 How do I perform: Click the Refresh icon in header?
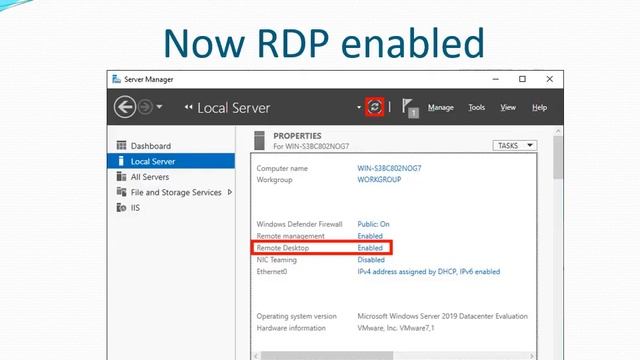375,107
